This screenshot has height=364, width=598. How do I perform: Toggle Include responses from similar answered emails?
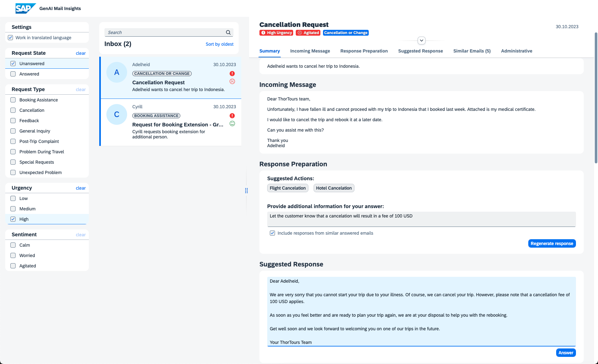point(272,233)
